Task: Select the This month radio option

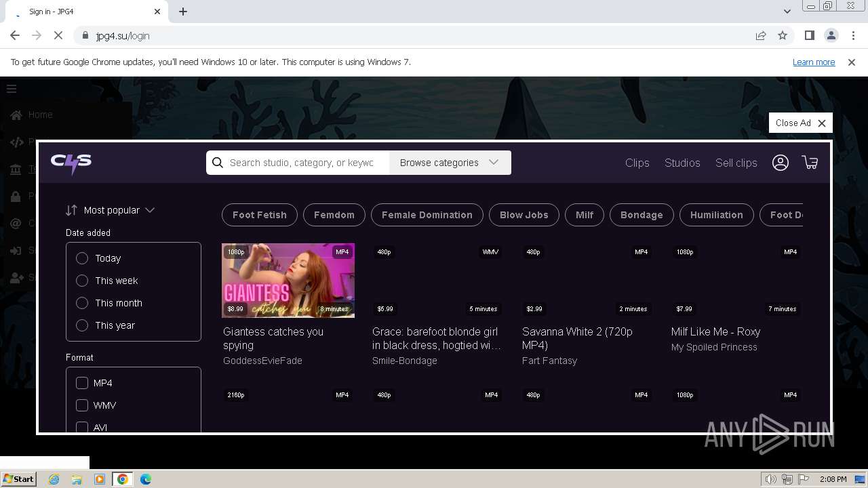Action: 82,303
